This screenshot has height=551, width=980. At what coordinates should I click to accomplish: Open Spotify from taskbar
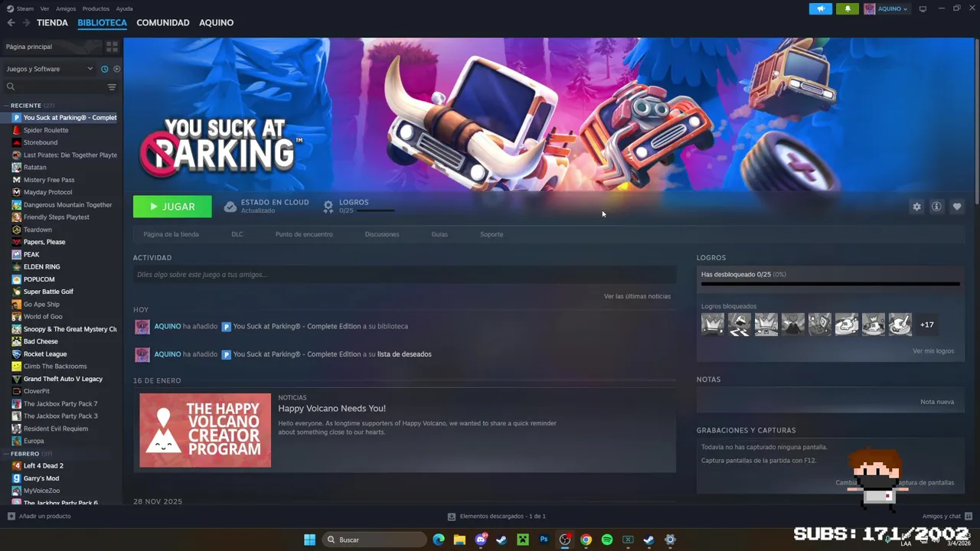607,540
